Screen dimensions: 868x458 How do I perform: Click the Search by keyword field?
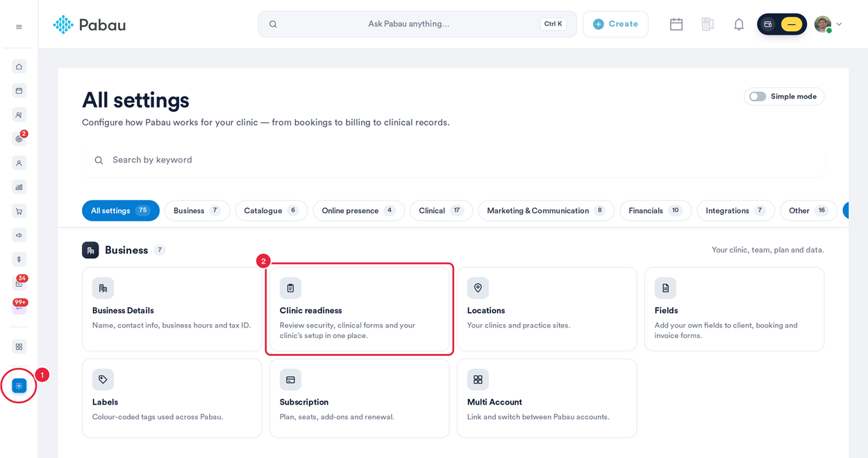click(453, 160)
